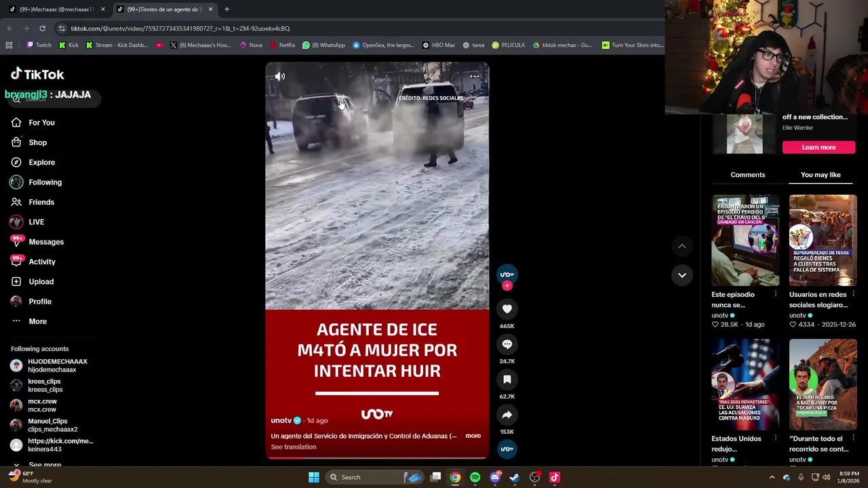Go to the next video with down arrow

(x=682, y=275)
